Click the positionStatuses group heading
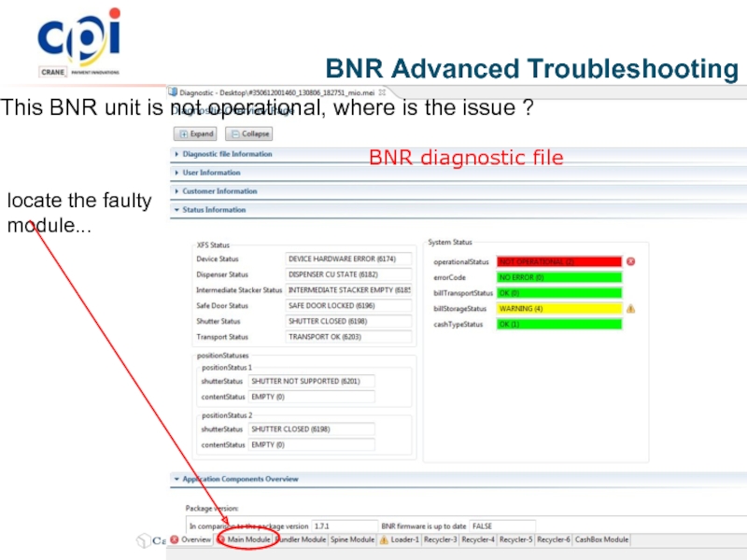Viewport: 747px width, 560px height. [x=222, y=356]
